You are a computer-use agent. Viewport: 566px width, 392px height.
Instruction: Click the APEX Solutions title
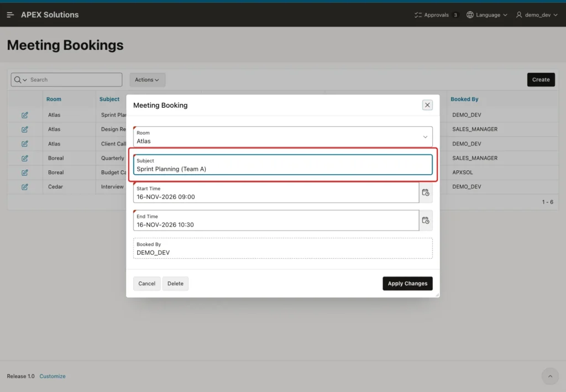50,15
